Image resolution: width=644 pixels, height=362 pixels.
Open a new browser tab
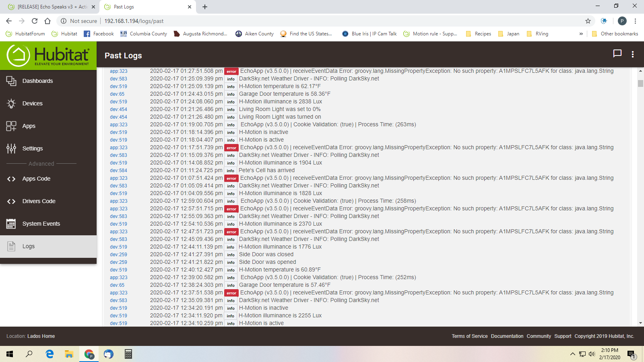205,7
